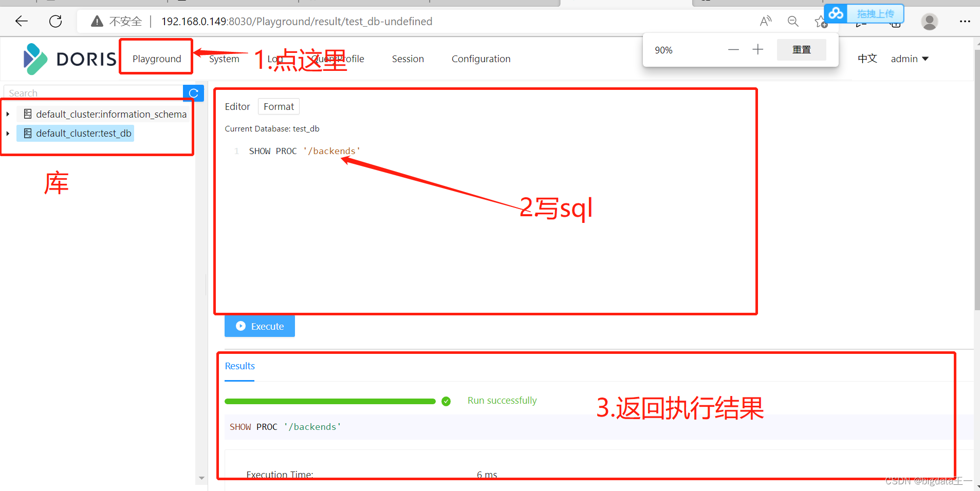The width and height of the screenshot is (980, 491).
Task: Open the browser profile avatar
Action: (x=929, y=22)
